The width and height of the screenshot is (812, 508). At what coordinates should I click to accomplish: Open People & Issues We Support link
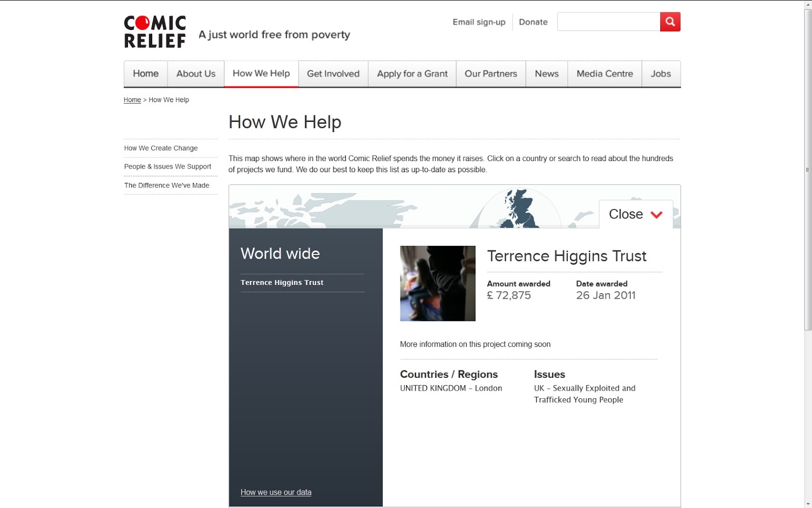[167, 167]
